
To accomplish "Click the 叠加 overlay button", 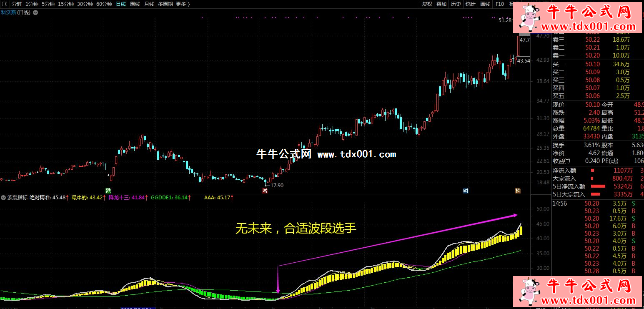I will point(441,4).
